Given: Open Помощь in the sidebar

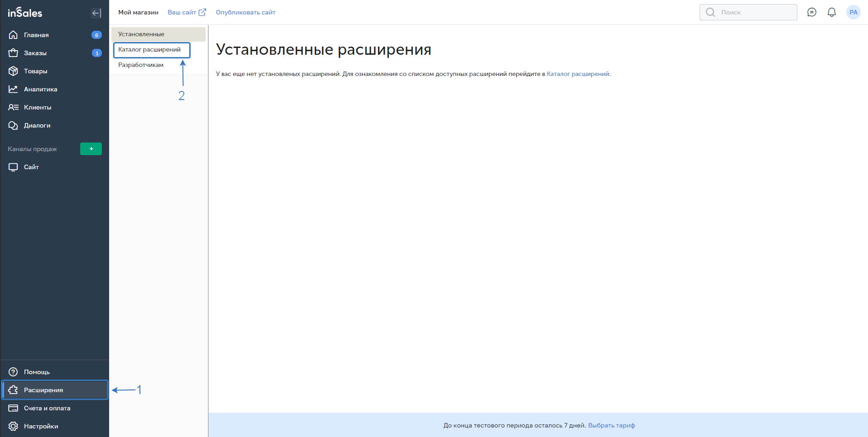Looking at the screenshot, I should [x=55, y=372].
